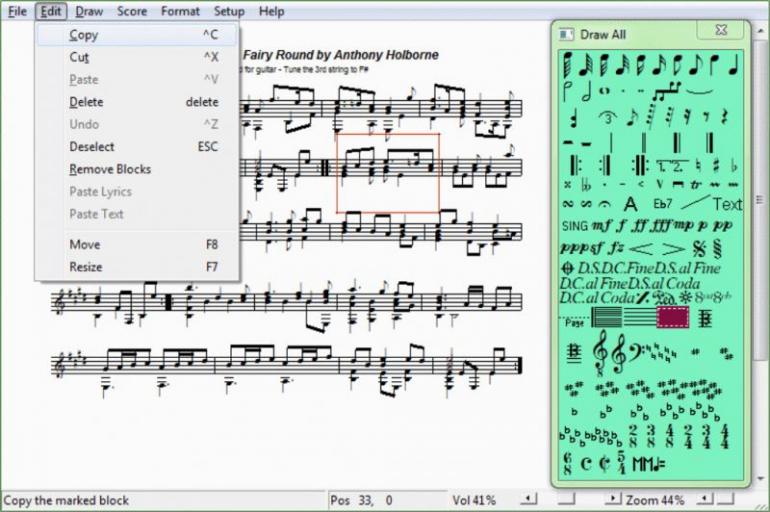770x512 pixels.
Task: Select the Eb7 chord symbol tool
Action: pyautogui.click(x=662, y=204)
